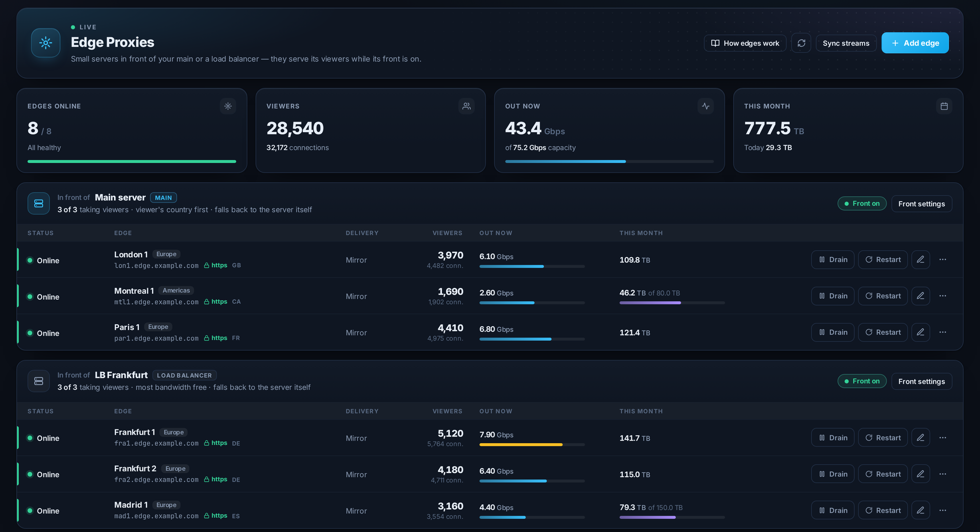Click the Edges Online health progress bar
Viewport: 980px width, 532px height.
pos(132,161)
